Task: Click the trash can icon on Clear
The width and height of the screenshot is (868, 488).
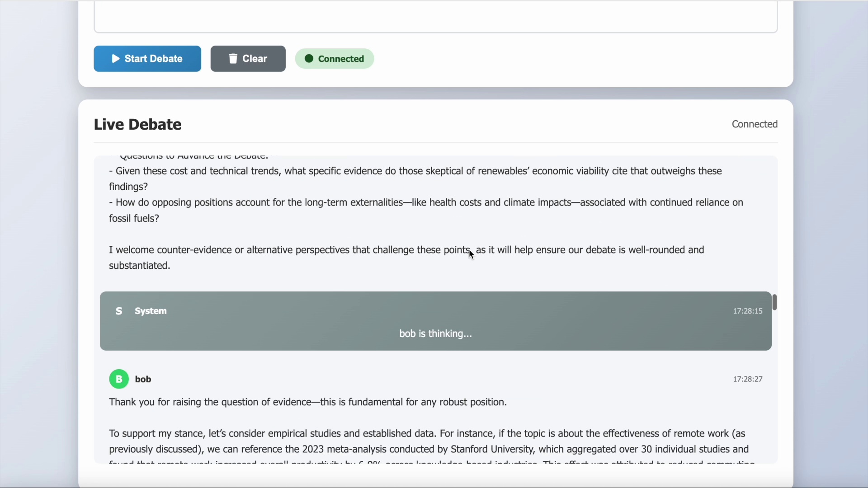Action: (x=233, y=59)
